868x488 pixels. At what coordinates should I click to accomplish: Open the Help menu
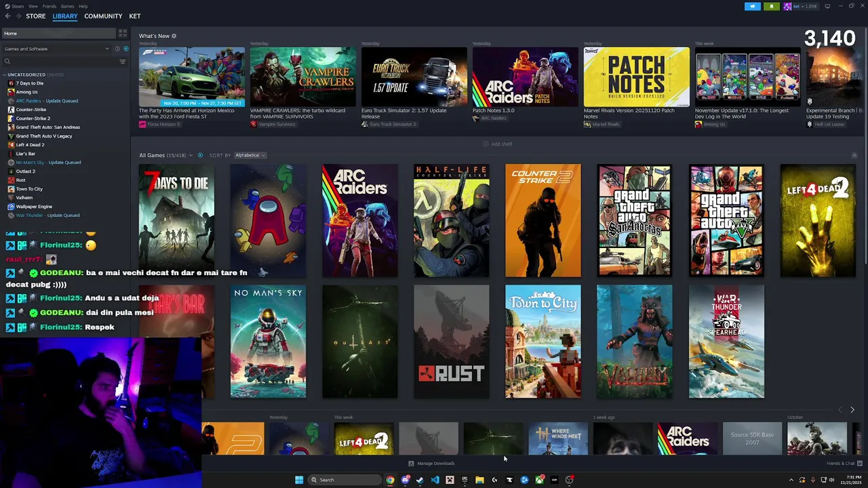(83, 6)
